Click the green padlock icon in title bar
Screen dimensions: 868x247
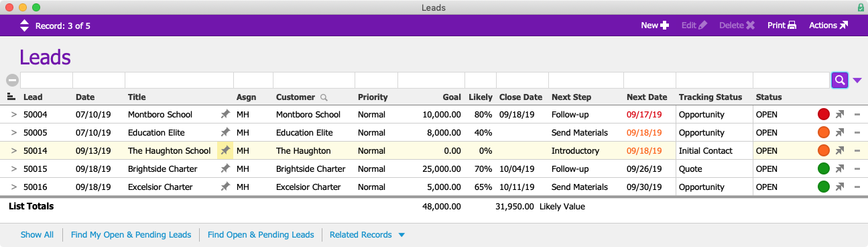tap(861, 7)
